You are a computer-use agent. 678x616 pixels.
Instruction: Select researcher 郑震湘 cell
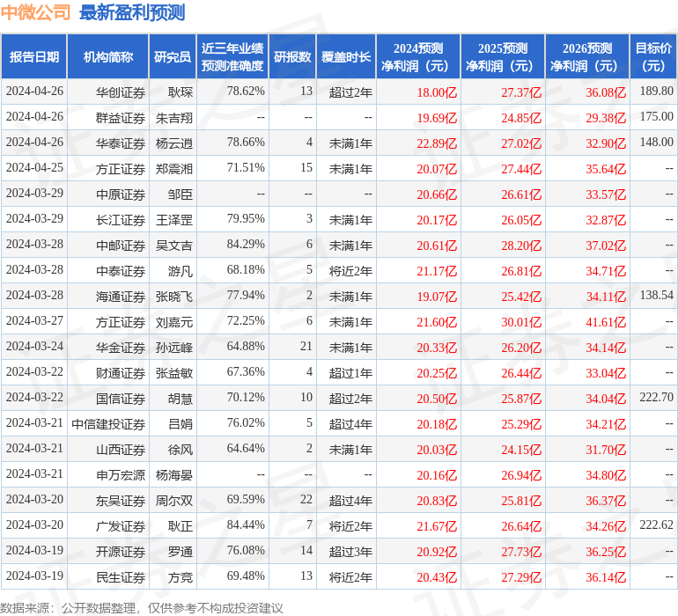coord(173,169)
